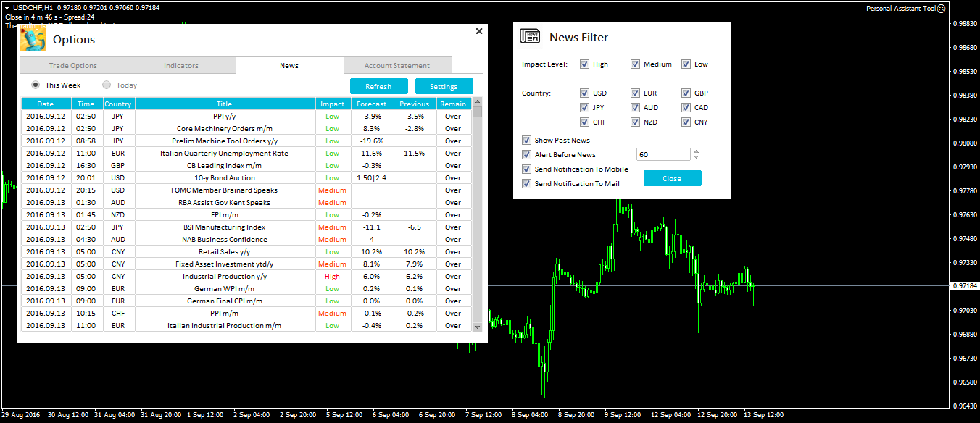Image resolution: width=980 pixels, height=423 pixels.
Task: Click the NAB Business Confidence title
Action: (225, 239)
